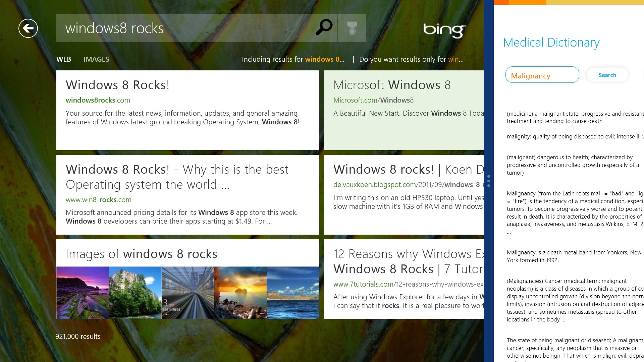Click the back arrow button

click(28, 28)
